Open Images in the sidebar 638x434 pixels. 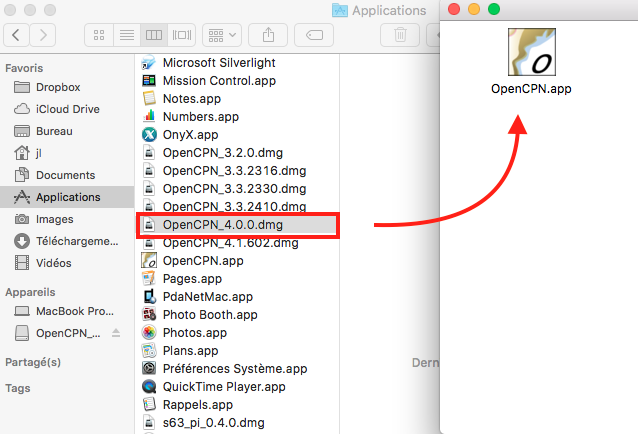pos(67,219)
